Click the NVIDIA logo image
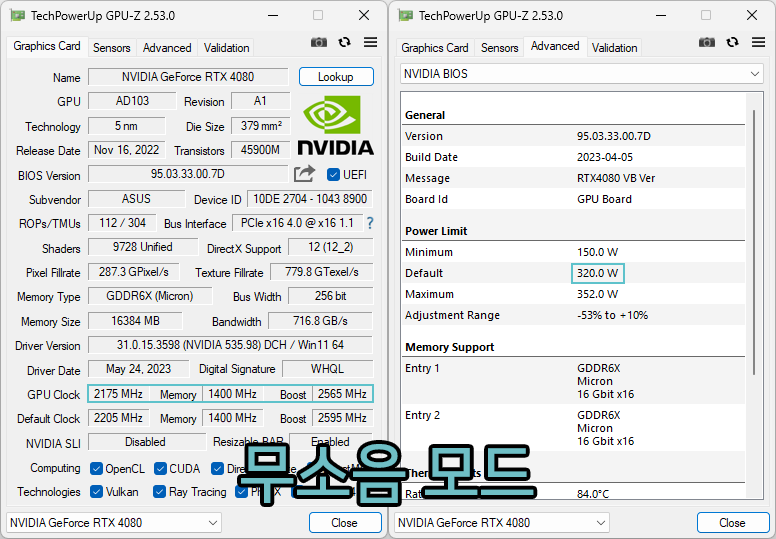The image size is (776, 539). (x=336, y=126)
